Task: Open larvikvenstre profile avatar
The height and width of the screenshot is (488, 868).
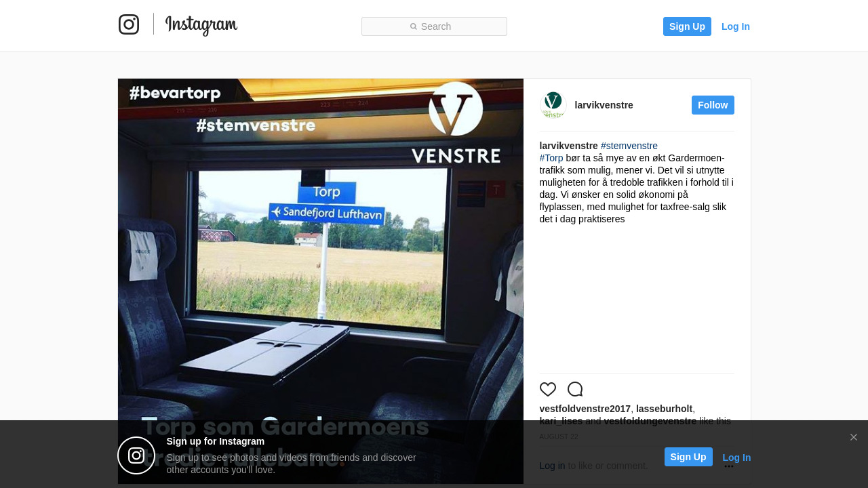Action: click(553, 105)
